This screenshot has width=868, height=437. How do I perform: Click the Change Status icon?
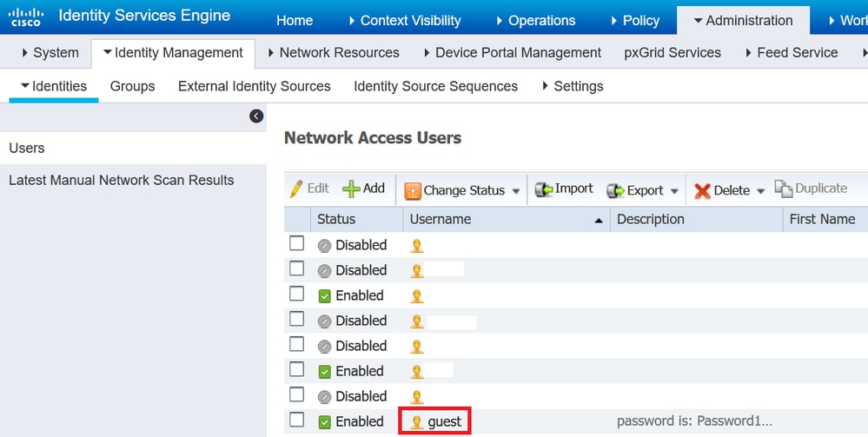click(x=413, y=190)
